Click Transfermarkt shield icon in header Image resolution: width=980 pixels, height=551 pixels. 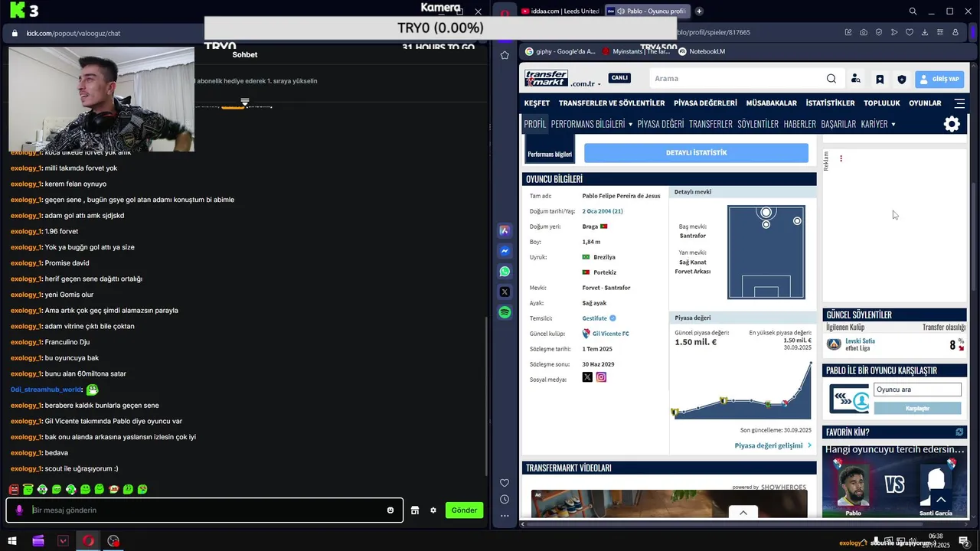[902, 79]
